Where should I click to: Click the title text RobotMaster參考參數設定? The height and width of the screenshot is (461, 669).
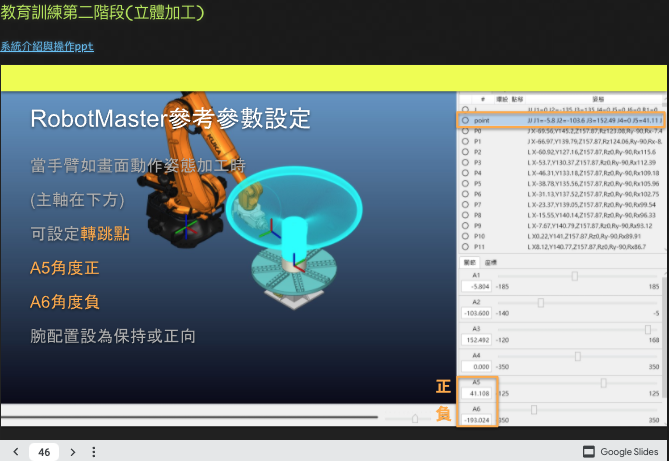pyautogui.click(x=170, y=119)
